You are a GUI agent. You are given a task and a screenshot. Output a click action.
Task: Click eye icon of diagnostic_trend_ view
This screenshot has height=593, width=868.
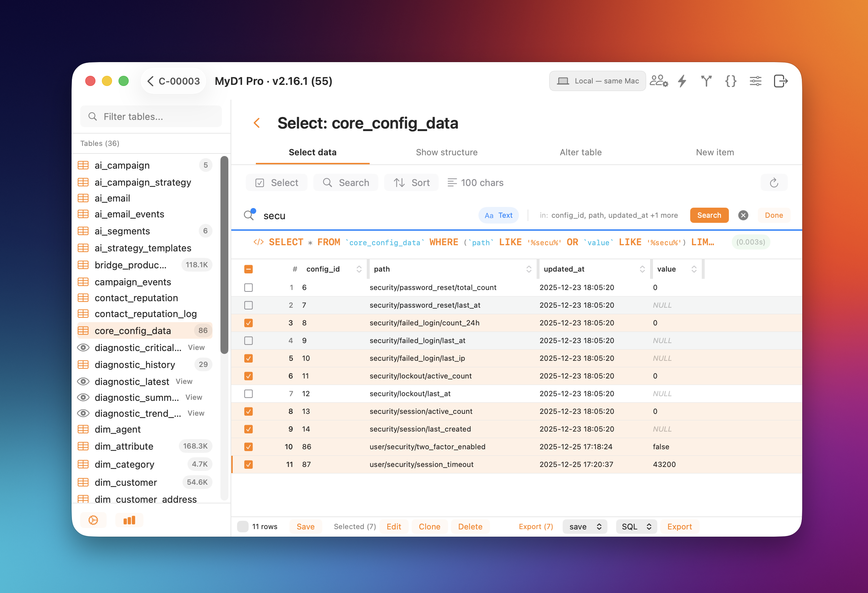pos(83,414)
